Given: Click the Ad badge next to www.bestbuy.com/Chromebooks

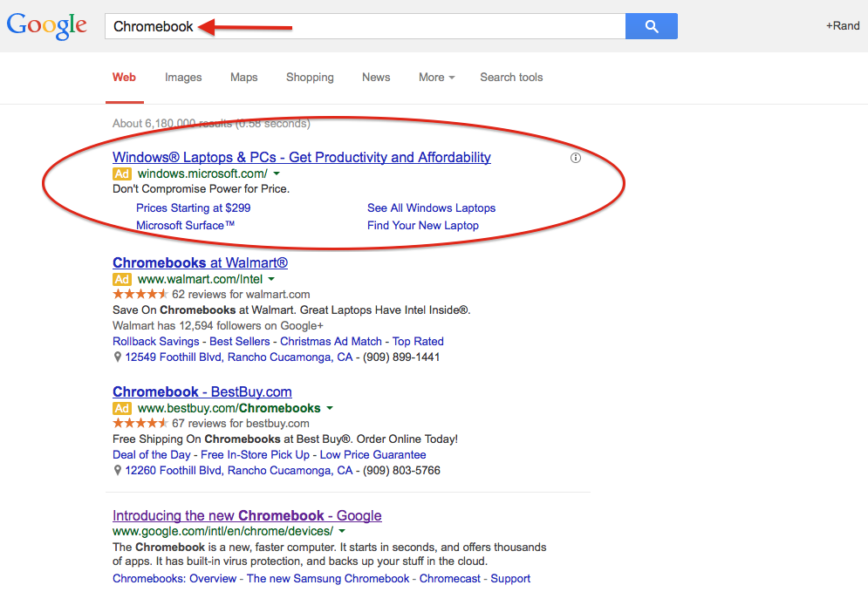Looking at the screenshot, I should 122,408.
